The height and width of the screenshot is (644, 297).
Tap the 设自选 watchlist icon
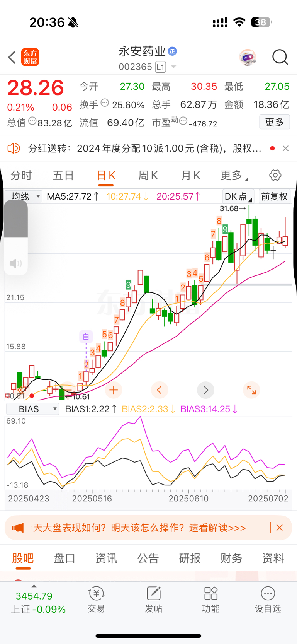[268, 600]
